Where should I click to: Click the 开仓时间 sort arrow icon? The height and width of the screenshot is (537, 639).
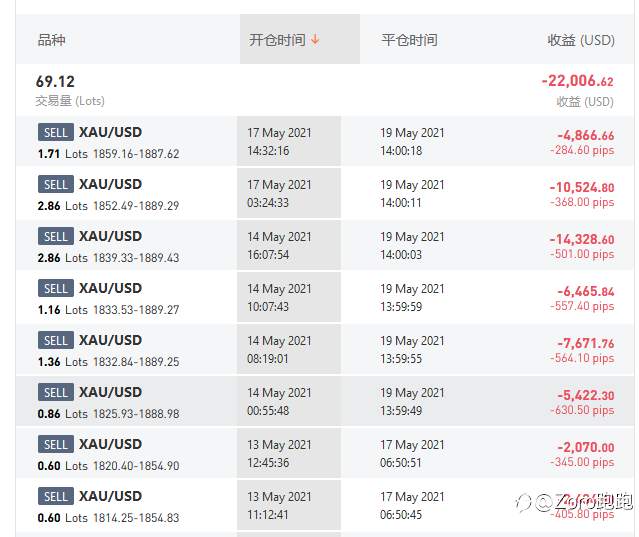pyautogui.click(x=316, y=40)
